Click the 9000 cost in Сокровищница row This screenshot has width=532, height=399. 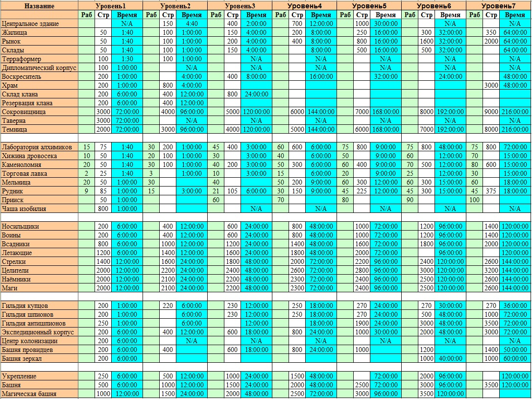point(491,112)
